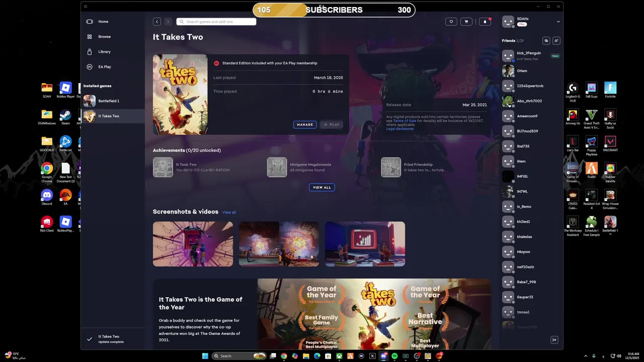Select It Takes Two in installed games
Image resolution: width=644 pixels, height=362 pixels.
coord(113,116)
